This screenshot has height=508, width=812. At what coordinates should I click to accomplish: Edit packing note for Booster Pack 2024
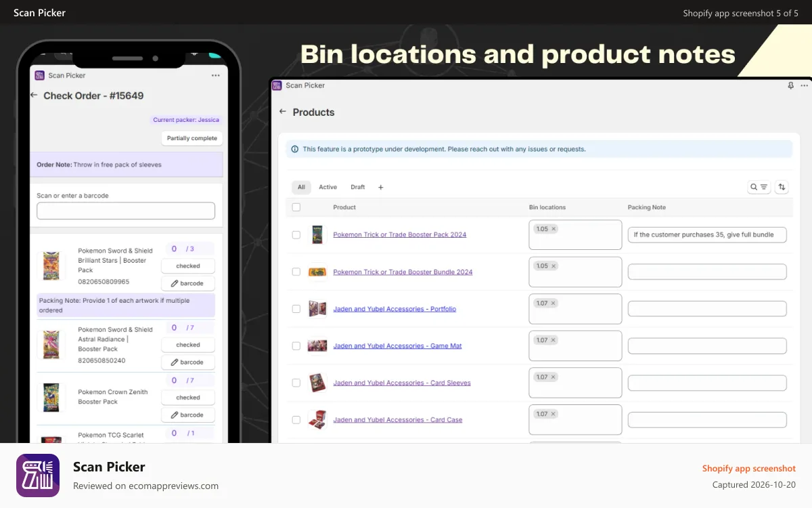(707, 235)
